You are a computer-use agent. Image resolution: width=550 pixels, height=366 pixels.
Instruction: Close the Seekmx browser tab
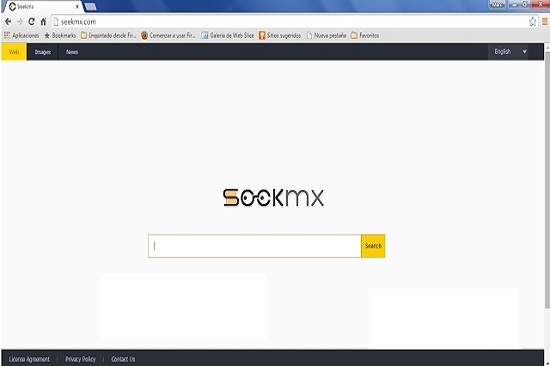coord(77,7)
